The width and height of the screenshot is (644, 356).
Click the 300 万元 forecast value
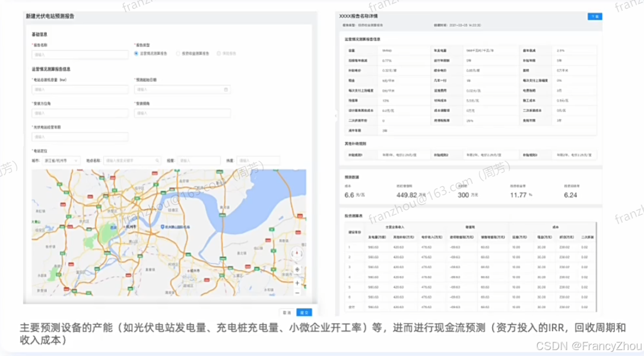coord(468,195)
